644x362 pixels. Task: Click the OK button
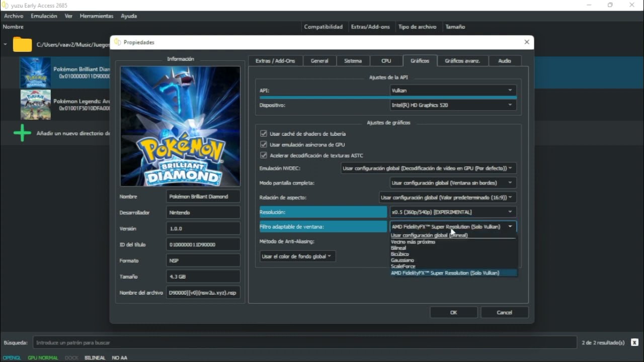click(453, 312)
